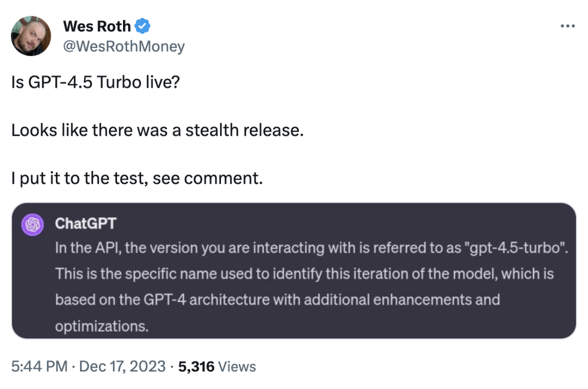Click the Wes Roth display name
Screen dimensions: 588x389
coord(97,26)
